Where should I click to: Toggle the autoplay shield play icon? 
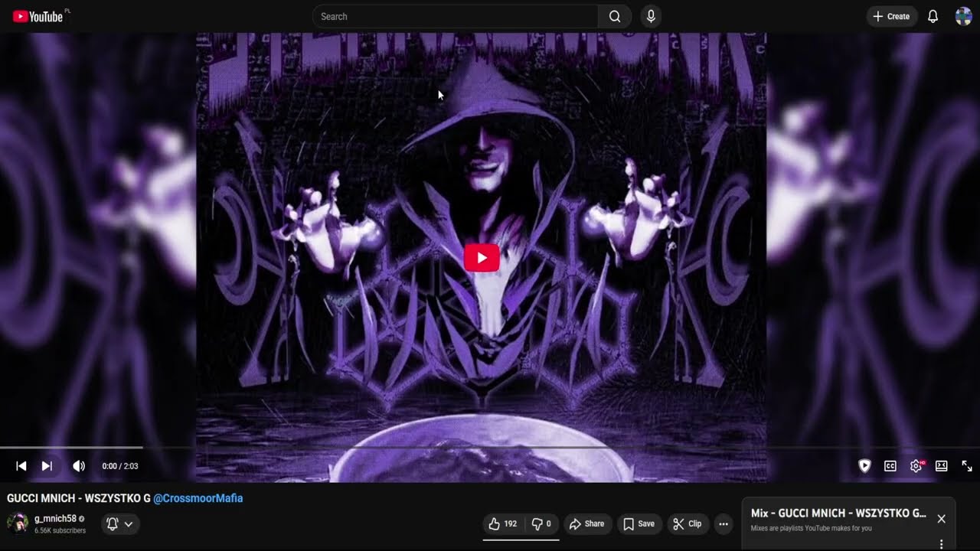[x=864, y=466]
